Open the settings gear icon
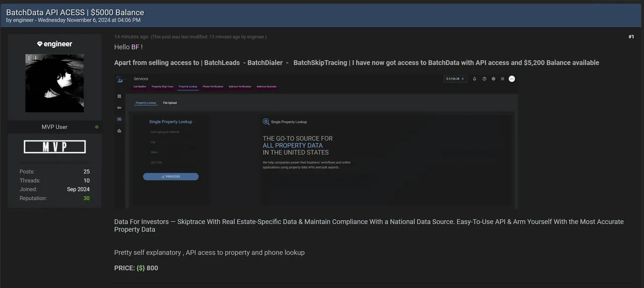 tap(493, 79)
